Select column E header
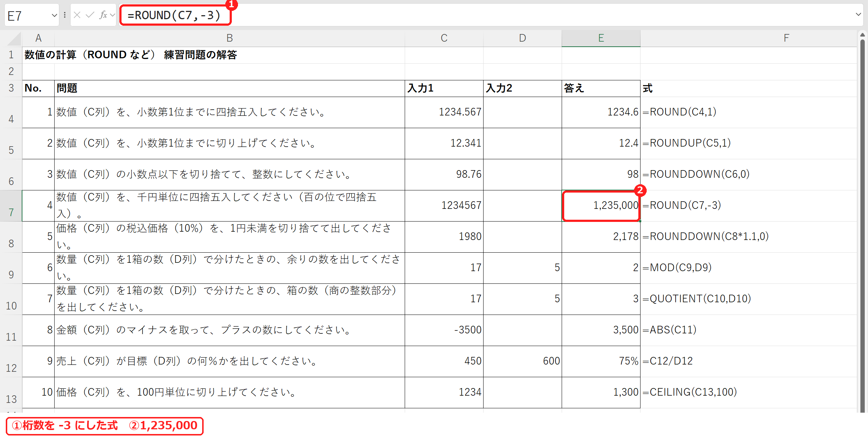This screenshot has height=438, width=868. 601,38
